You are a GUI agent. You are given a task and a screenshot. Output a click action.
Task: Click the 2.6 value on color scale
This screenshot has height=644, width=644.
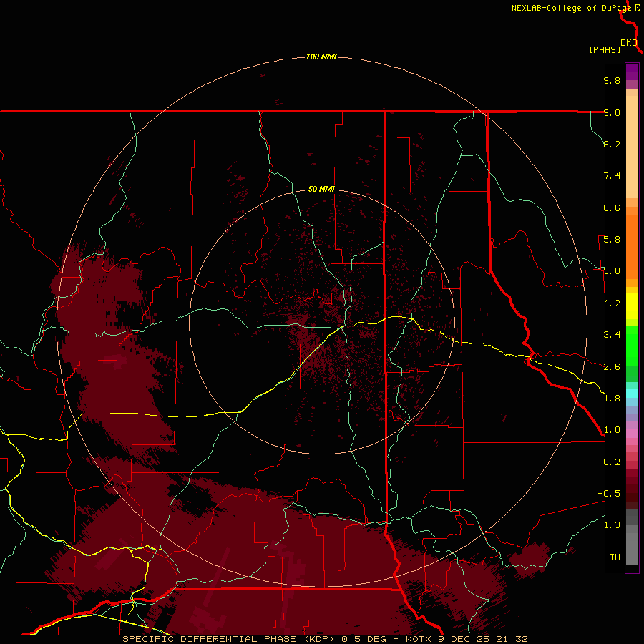[x=612, y=367]
